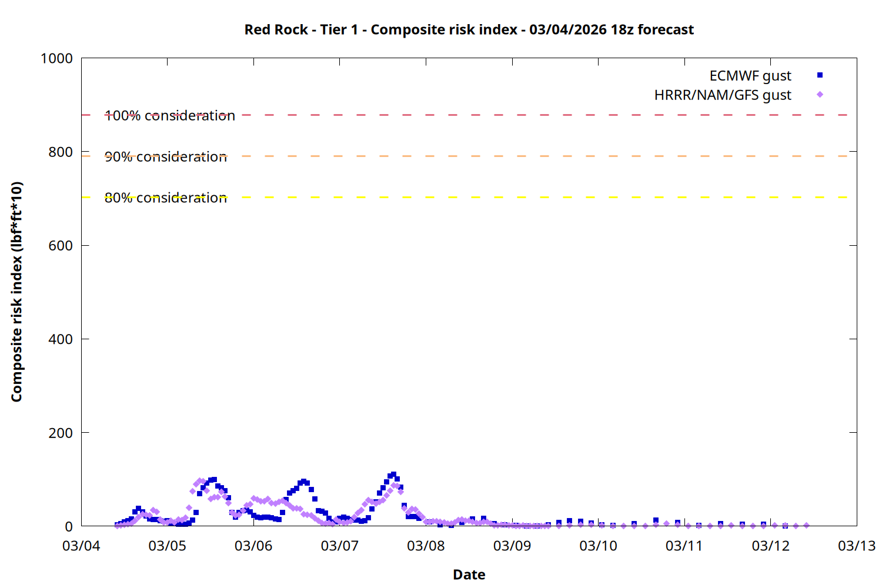882x588 pixels.
Task: Click the 03/05 date tick label
Action: point(167,546)
